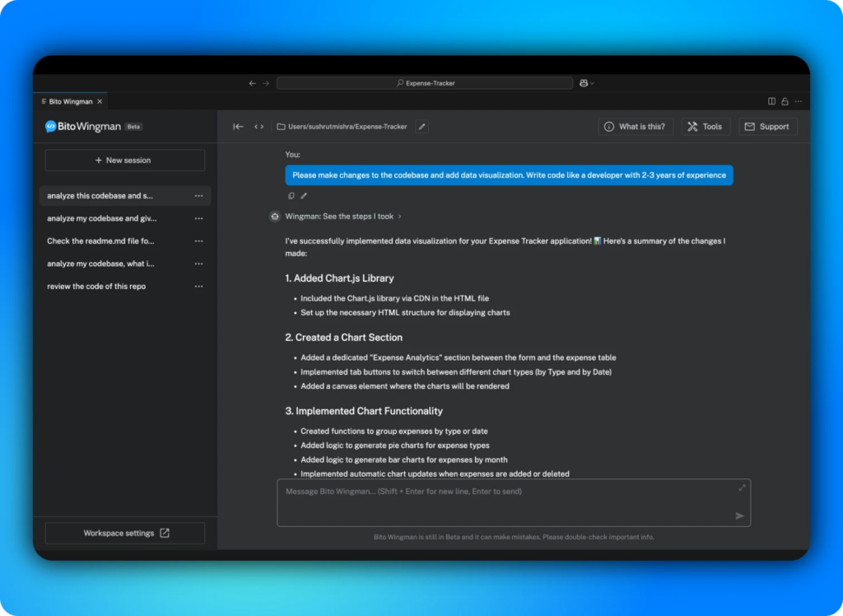Open options menu for "analyze this codebase" session
The width and height of the screenshot is (843, 616).
click(x=198, y=196)
